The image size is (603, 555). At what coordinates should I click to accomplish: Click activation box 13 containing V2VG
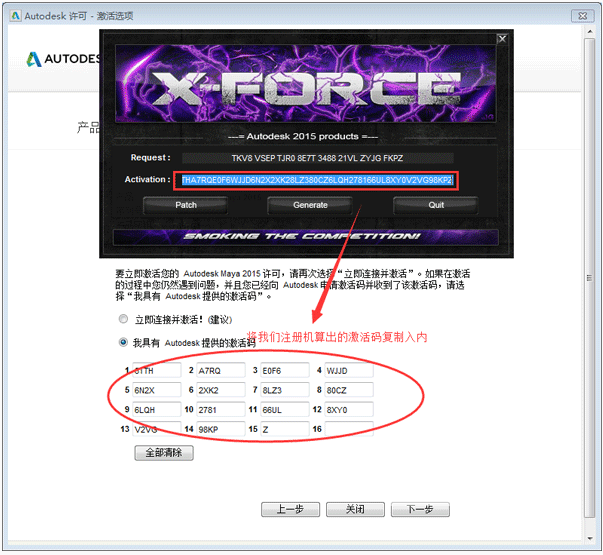coord(157,429)
